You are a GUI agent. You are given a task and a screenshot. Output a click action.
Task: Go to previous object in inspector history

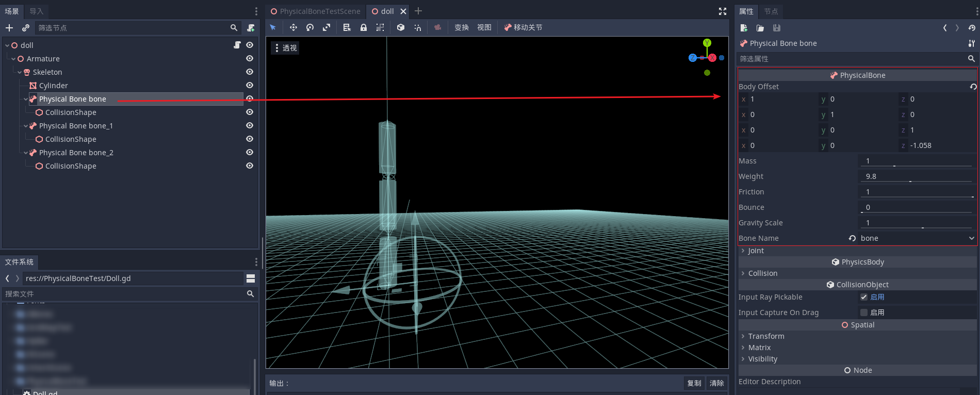[x=945, y=28]
